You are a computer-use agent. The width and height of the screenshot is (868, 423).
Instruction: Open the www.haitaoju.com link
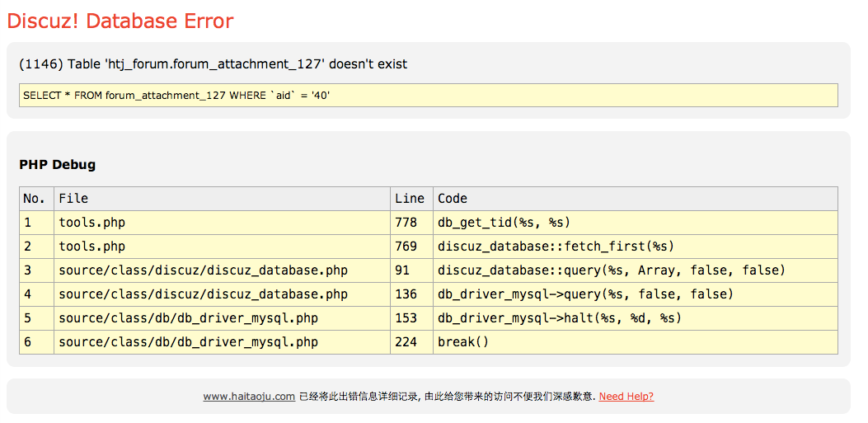249,397
